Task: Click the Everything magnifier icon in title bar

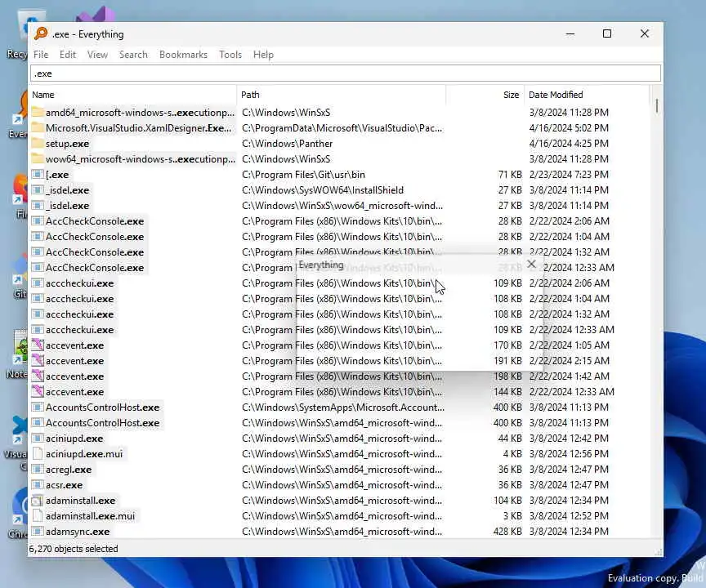Action: tap(41, 33)
